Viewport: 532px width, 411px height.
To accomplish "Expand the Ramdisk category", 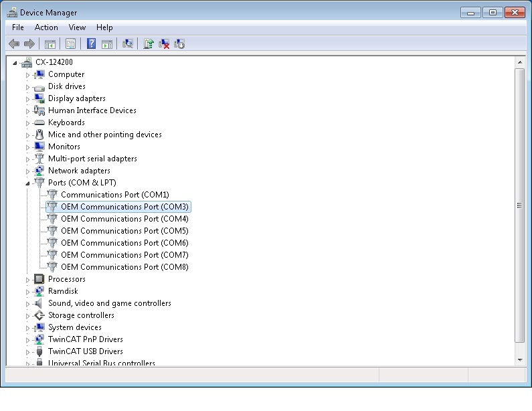I will pyautogui.click(x=27, y=292).
